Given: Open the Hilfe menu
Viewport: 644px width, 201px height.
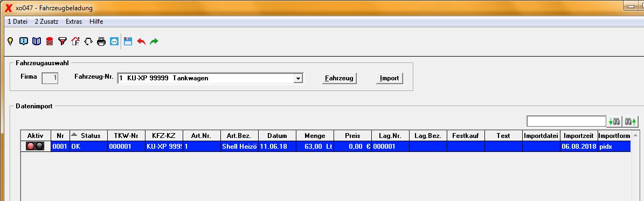Looking at the screenshot, I should tap(96, 22).
